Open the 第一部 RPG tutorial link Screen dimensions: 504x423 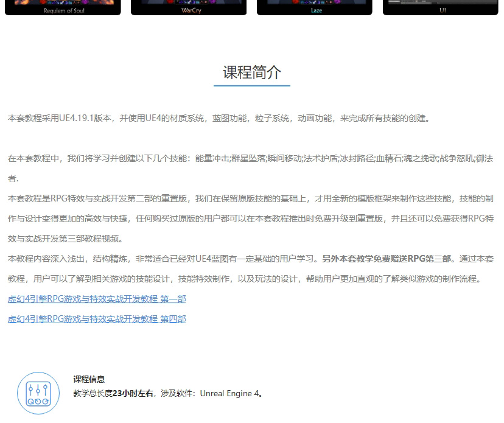tap(97, 299)
